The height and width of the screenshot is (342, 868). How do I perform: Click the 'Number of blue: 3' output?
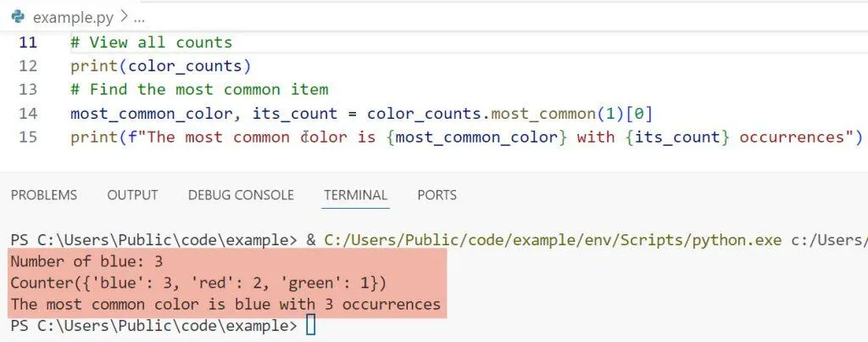click(x=86, y=261)
